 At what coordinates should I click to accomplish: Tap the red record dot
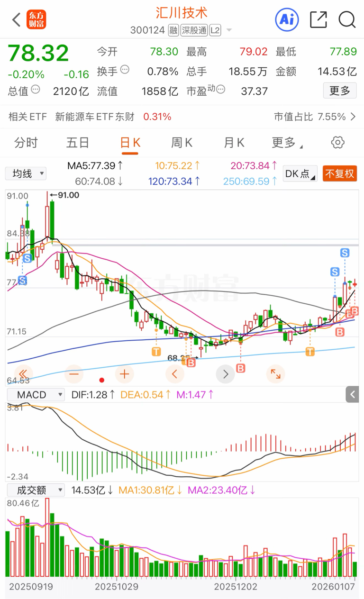(101, 380)
